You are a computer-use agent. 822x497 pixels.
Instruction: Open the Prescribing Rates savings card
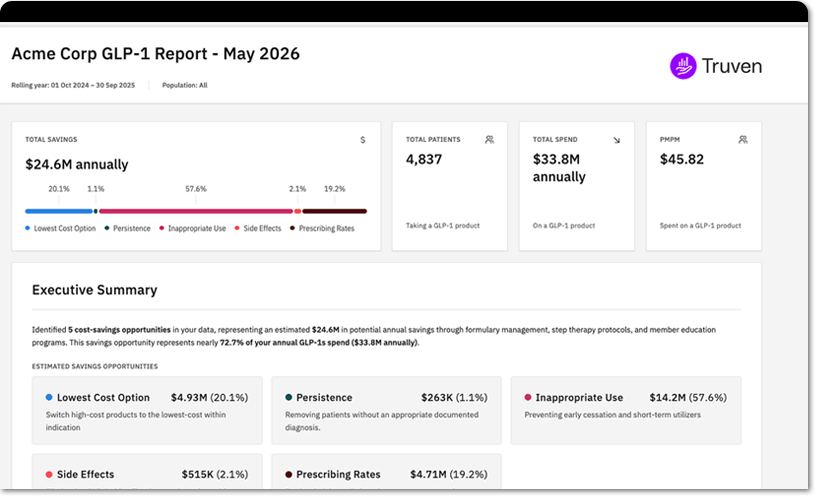point(386,472)
